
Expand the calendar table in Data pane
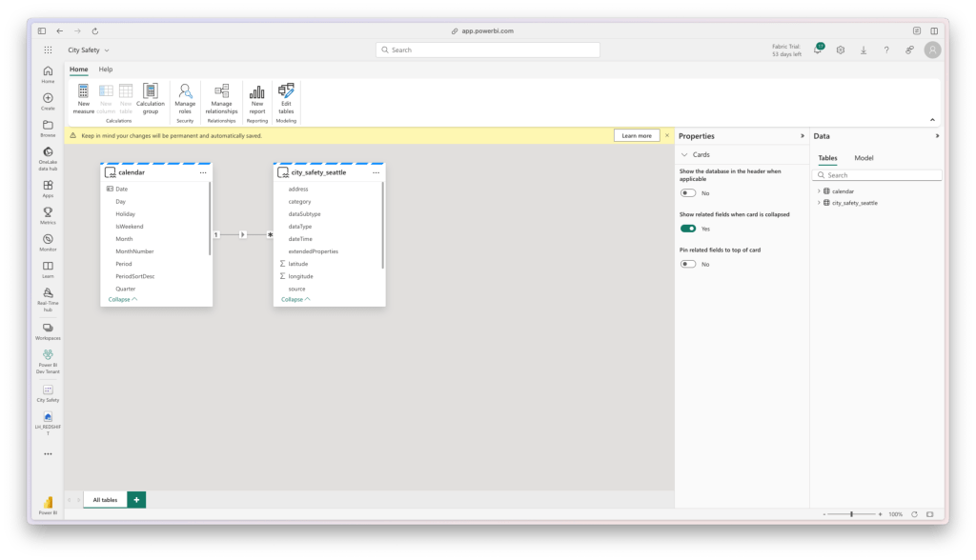[818, 191]
